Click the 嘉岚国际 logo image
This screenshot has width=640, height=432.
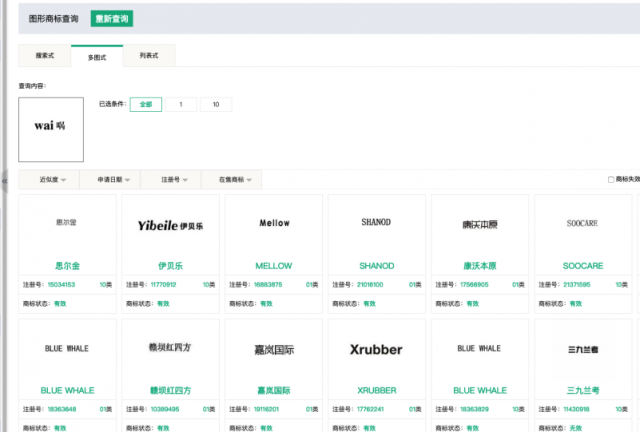274,350
